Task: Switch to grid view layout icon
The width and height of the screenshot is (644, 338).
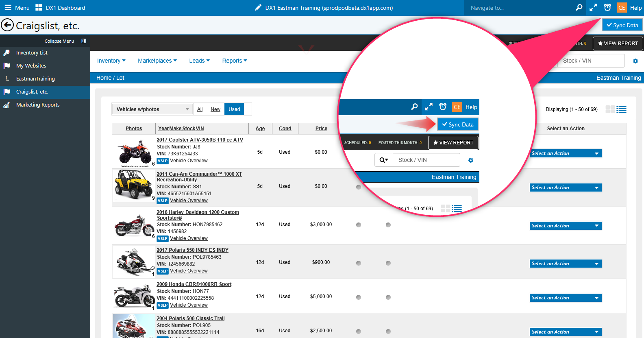Action: 610,109
